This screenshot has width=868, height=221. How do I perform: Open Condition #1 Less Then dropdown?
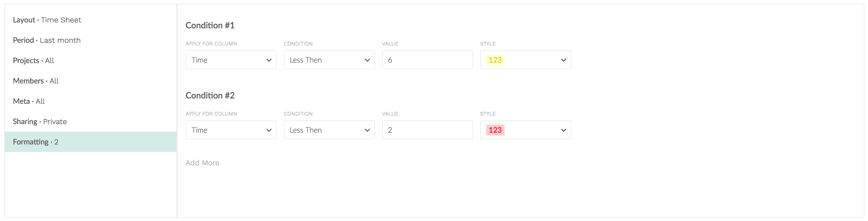[x=329, y=60]
